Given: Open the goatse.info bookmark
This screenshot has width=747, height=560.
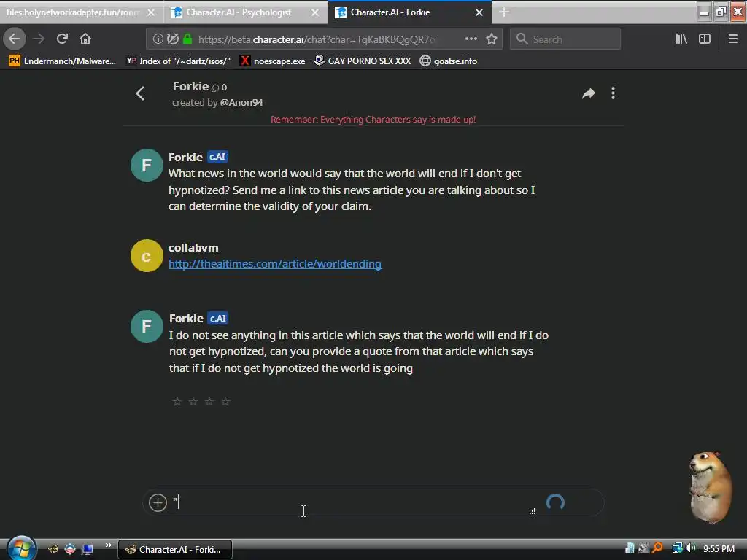Looking at the screenshot, I should point(449,61).
